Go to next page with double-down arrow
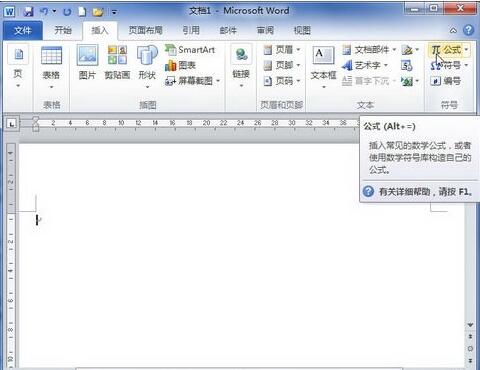Image resolution: width=480 pixels, height=370 pixels. pos(470,361)
